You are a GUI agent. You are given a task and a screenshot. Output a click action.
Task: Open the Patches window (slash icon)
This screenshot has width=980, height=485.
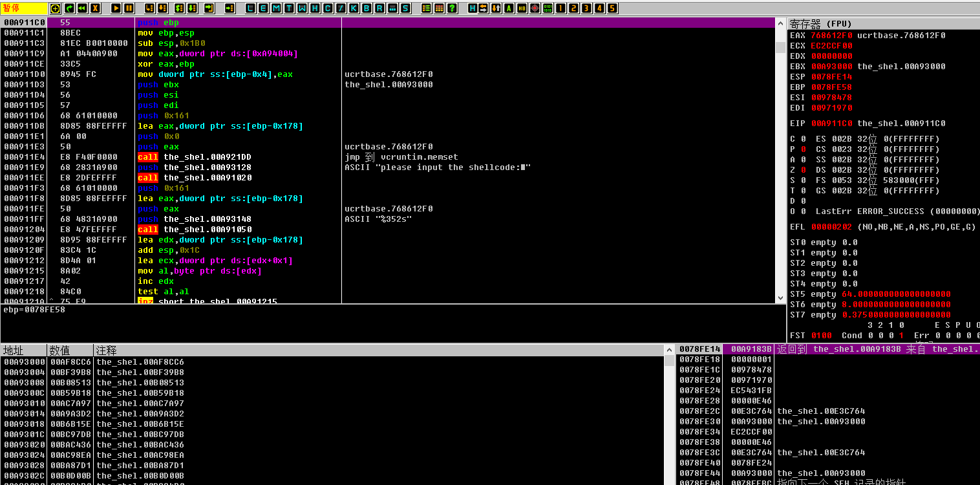point(340,8)
